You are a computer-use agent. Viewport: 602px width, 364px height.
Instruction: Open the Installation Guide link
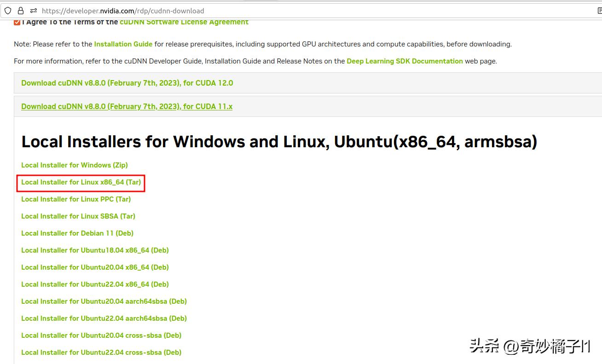123,44
